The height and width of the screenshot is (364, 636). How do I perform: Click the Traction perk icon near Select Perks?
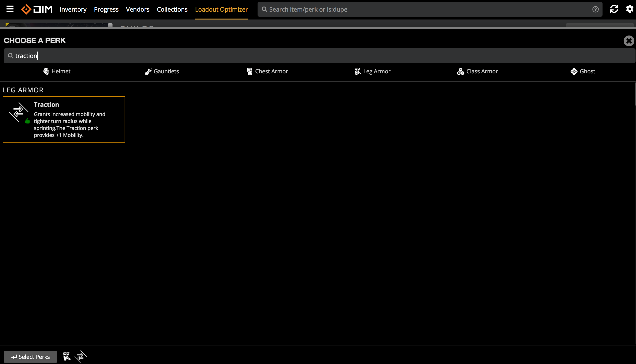click(x=80, y=357)
